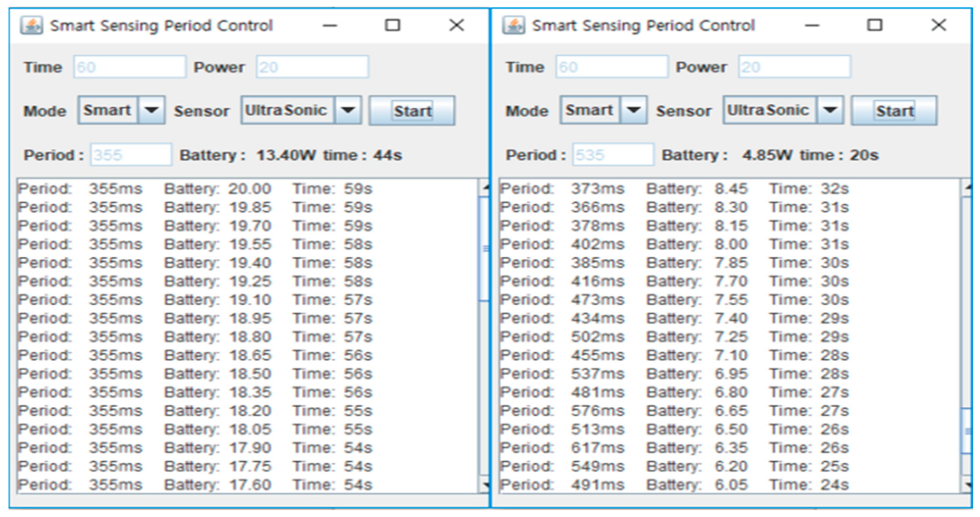Select log row with Battery 17.60

click(195, 485)
